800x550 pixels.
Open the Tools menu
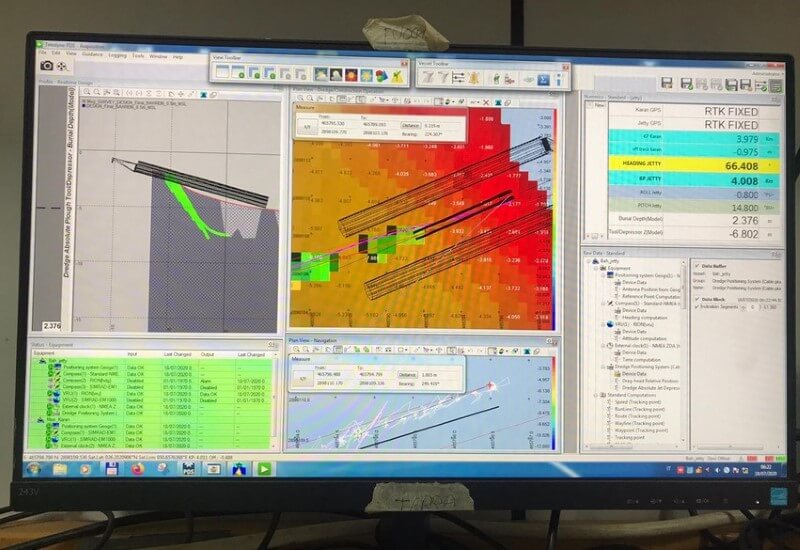tap(138, 55)
